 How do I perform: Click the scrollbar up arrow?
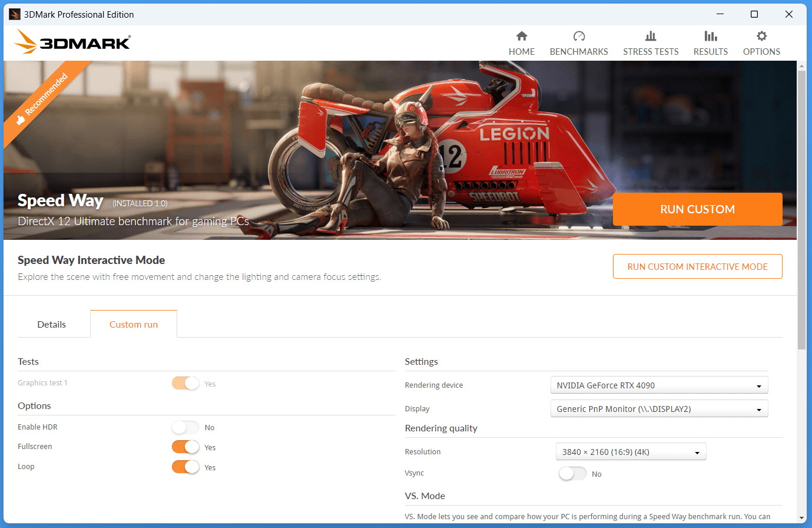[x=801, y=65]
